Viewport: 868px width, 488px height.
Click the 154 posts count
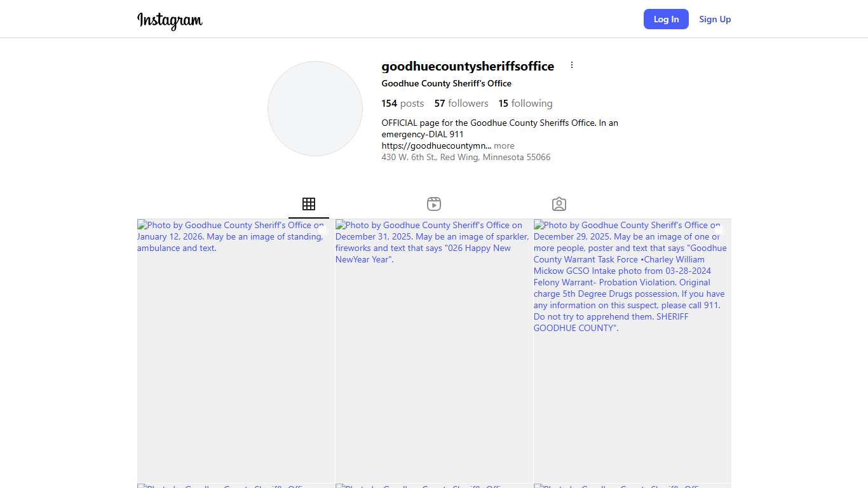pos(402,104)
